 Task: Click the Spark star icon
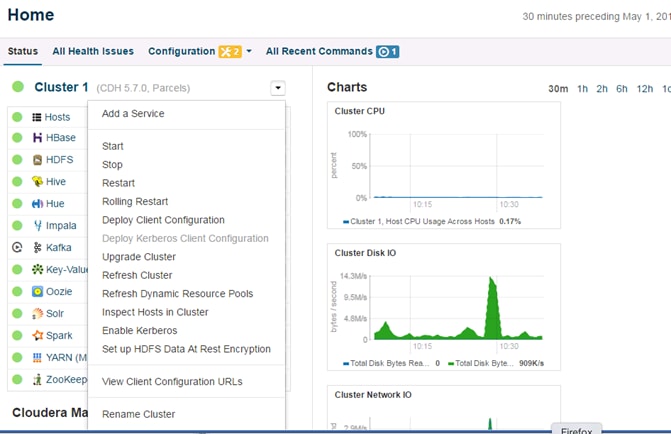tap(37, 336)
